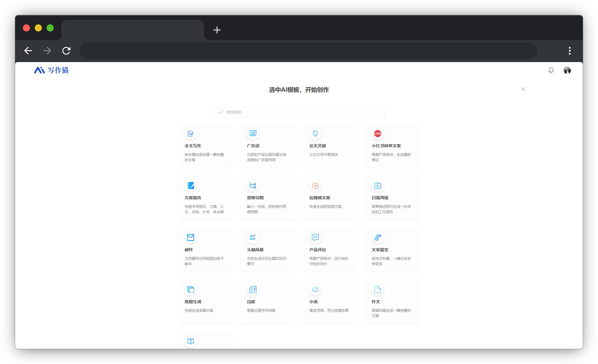
Task: Open the 邮件 envelope icon
Action: pos(190,238)
